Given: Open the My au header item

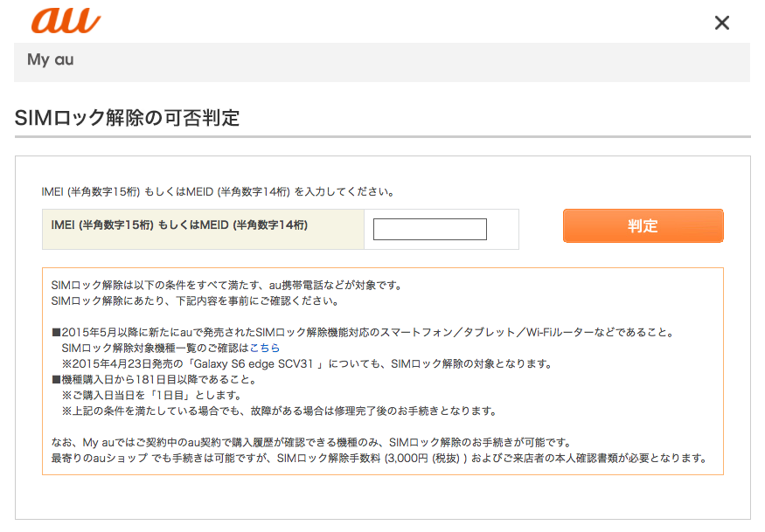Looking at the screenshot, I should point(51,59).
